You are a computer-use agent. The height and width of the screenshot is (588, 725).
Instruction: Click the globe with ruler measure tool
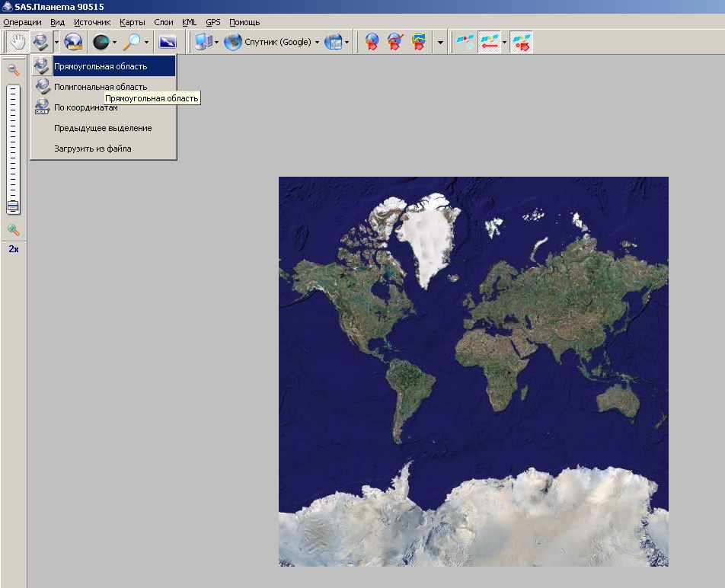click(73, 42)
